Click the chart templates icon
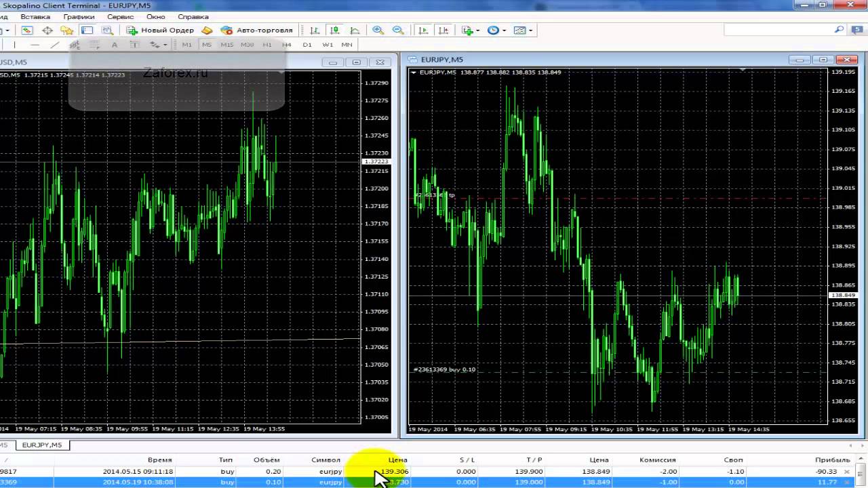The width and height of the screenshot is (868, 488). (x=519, y=30)
